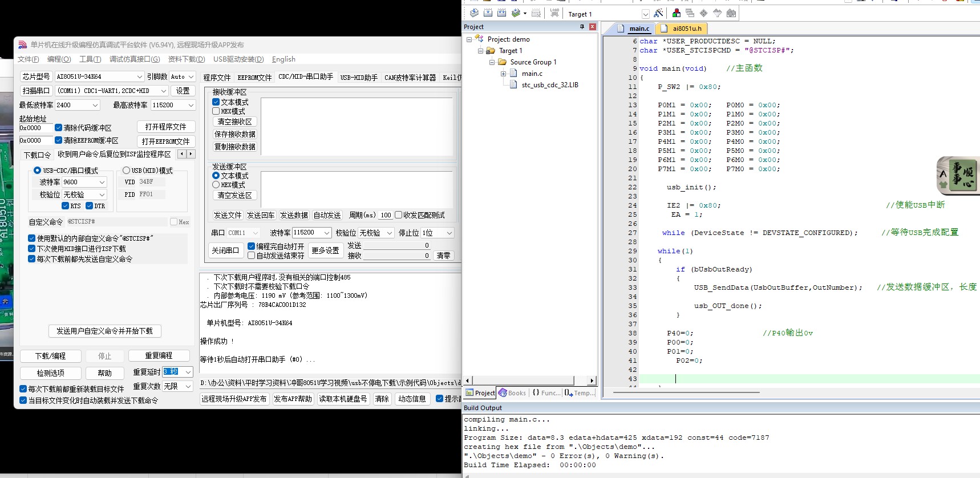Open the 文件(F) menu in STC-ISP

29,59
